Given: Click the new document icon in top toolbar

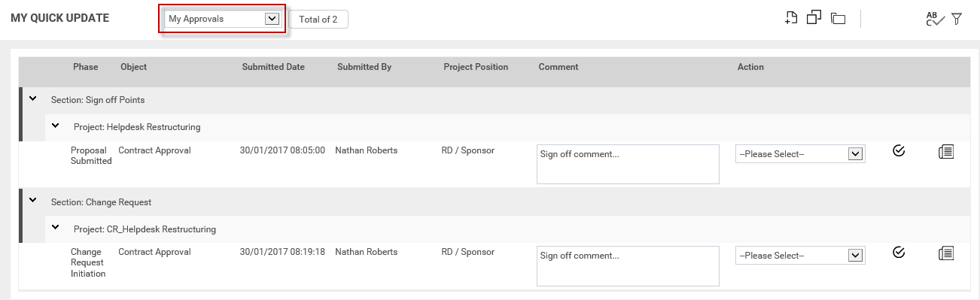Looking at the screenshot, I should pyautogui.click(x=791, y=18).
